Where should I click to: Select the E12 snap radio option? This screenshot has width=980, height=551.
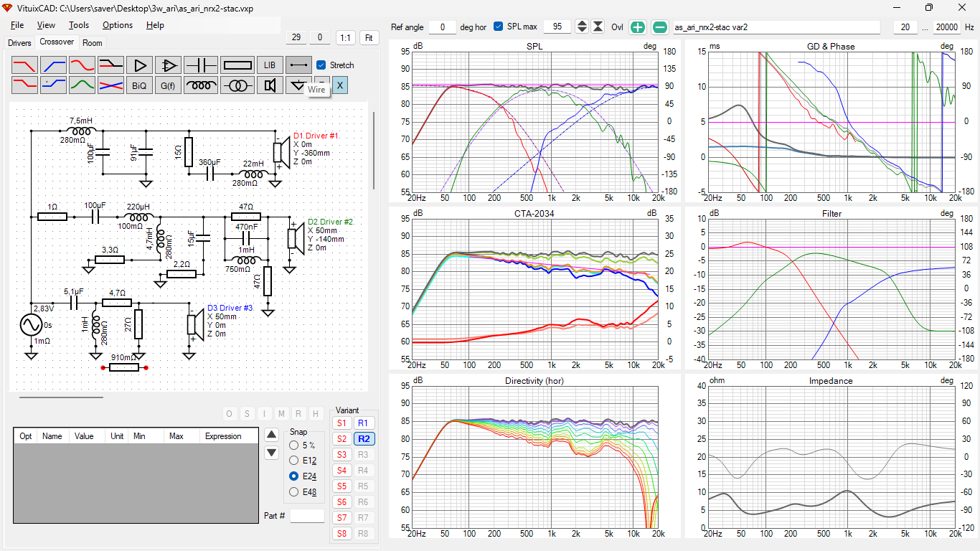click(293, 460)
